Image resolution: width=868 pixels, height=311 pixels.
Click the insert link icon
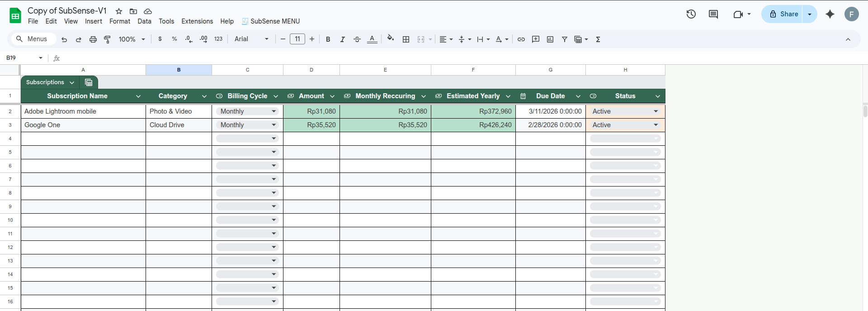click(521, 39)
